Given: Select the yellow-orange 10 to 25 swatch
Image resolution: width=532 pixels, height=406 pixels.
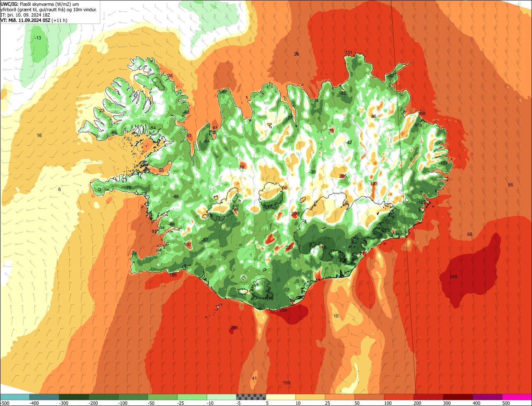Looking at the screenshot, I should point(310,397).
